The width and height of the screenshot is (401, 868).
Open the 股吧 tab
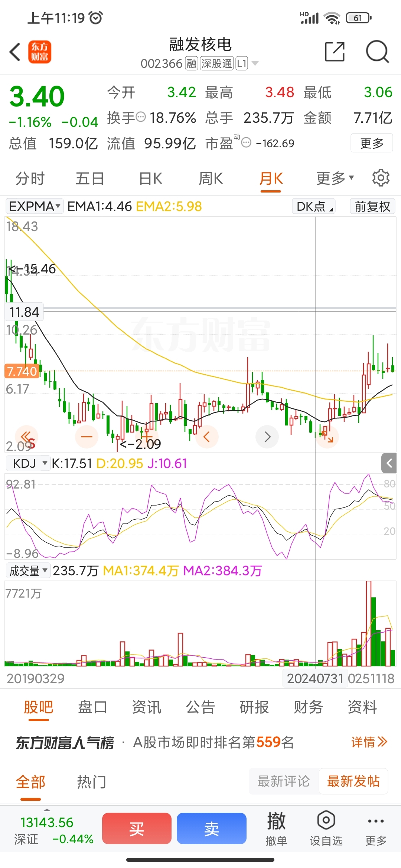(x=39, y=707)
